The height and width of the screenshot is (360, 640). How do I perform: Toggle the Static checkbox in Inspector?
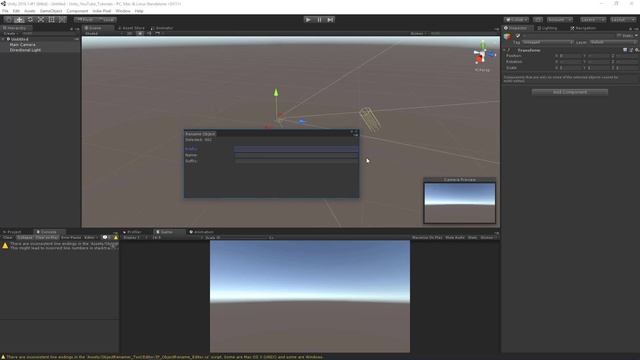[619, 36]
